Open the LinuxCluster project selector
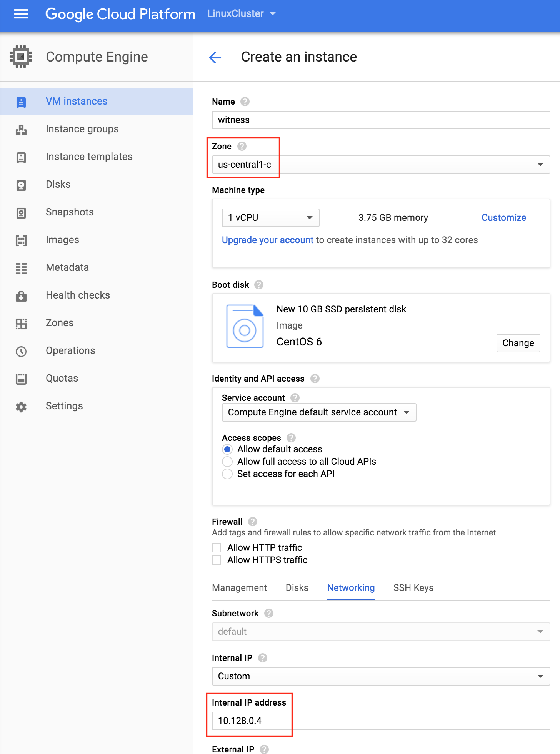The height and width of the screenshot is (754, 560). click(x=241, y=14)
